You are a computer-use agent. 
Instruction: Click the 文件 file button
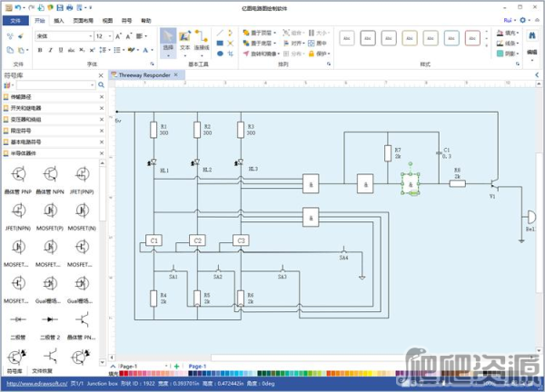[x=14, y=19]
